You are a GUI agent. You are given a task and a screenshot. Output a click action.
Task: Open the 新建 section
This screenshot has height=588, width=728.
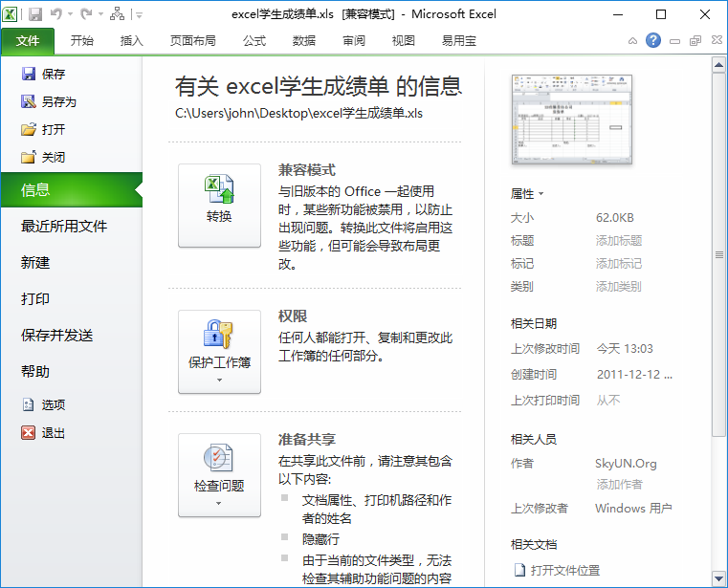(35, 263)
